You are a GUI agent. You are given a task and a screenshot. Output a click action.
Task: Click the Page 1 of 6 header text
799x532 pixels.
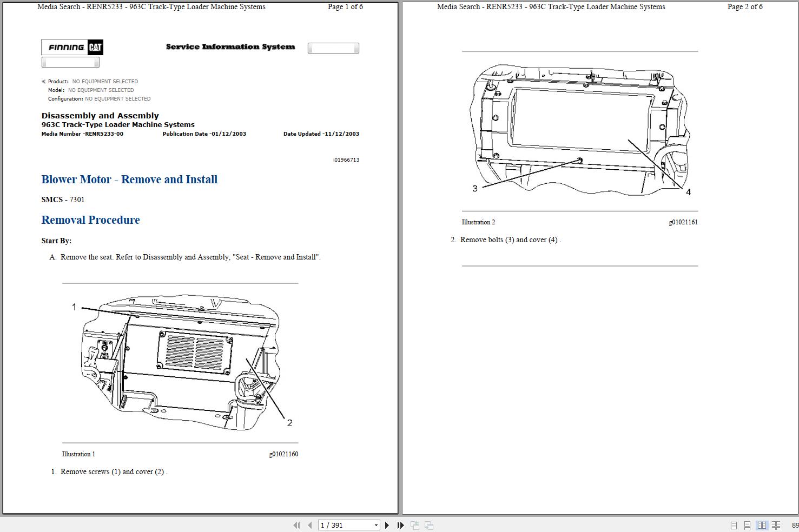[x=345, y=6]
